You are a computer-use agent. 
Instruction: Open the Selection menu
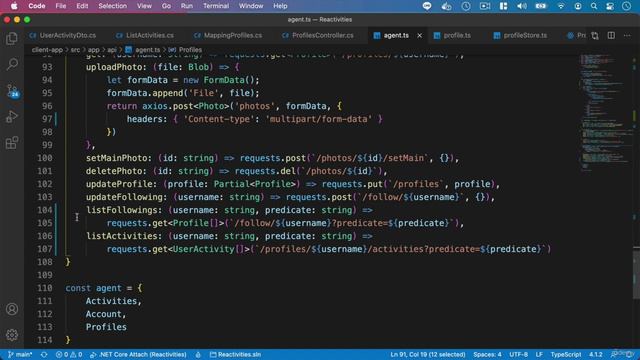click(x=112, y=6)
